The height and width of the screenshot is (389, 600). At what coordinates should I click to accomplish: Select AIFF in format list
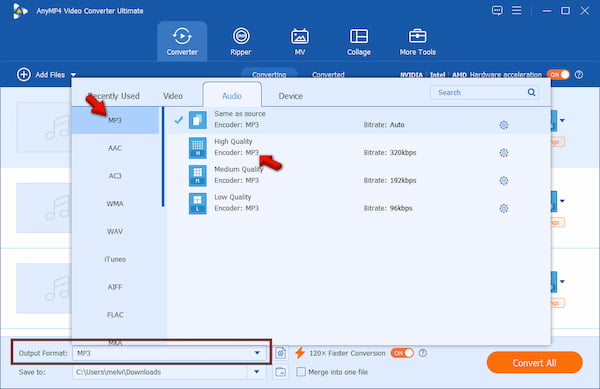click(115, 287)
